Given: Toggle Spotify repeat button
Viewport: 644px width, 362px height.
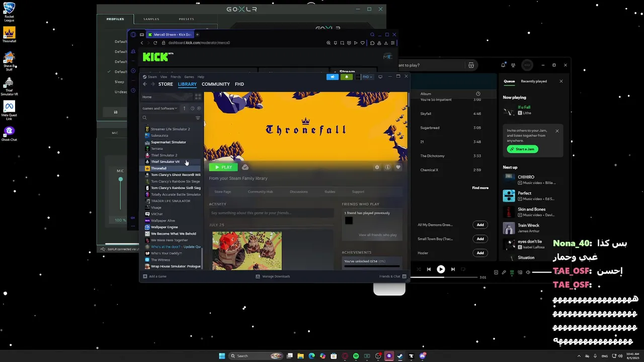Looking at the screenshot, I should click(x=463, y=269).
